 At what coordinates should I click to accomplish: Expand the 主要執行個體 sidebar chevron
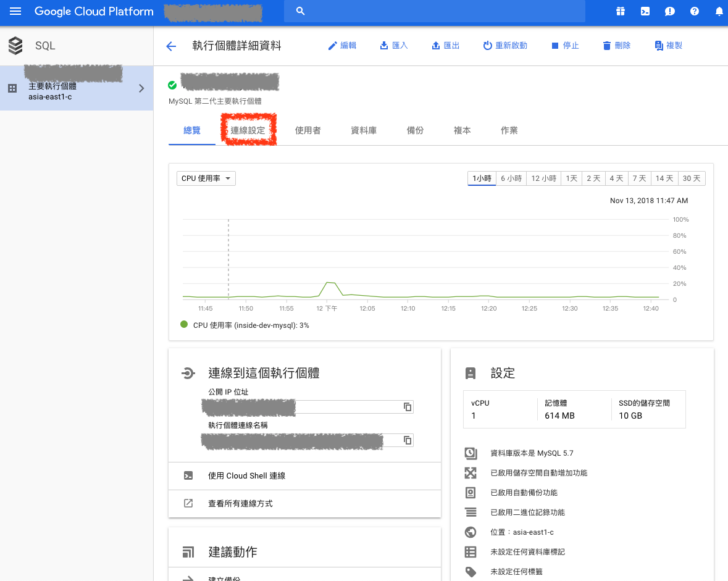click(141, 88)
